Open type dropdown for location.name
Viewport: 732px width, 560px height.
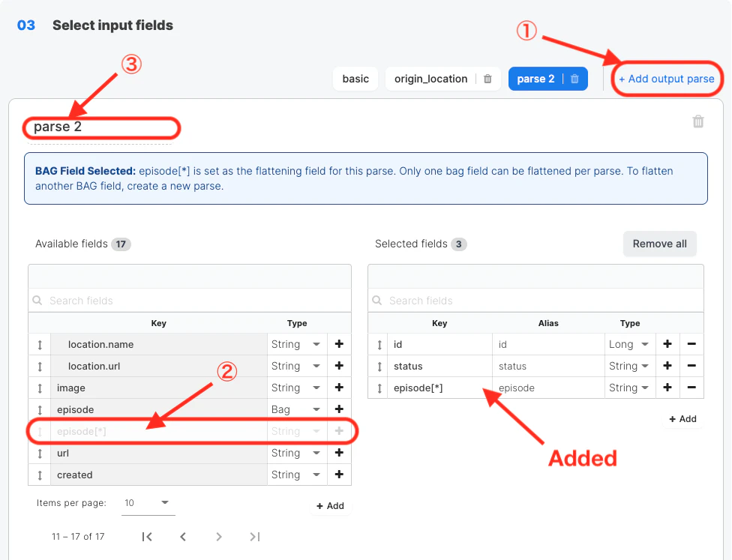pyautogui.click(x=296, y=344)
